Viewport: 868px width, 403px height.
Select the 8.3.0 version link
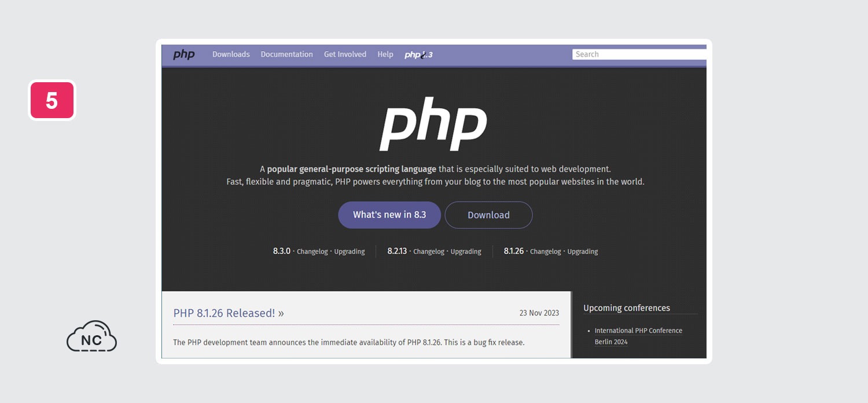point(282,251)
